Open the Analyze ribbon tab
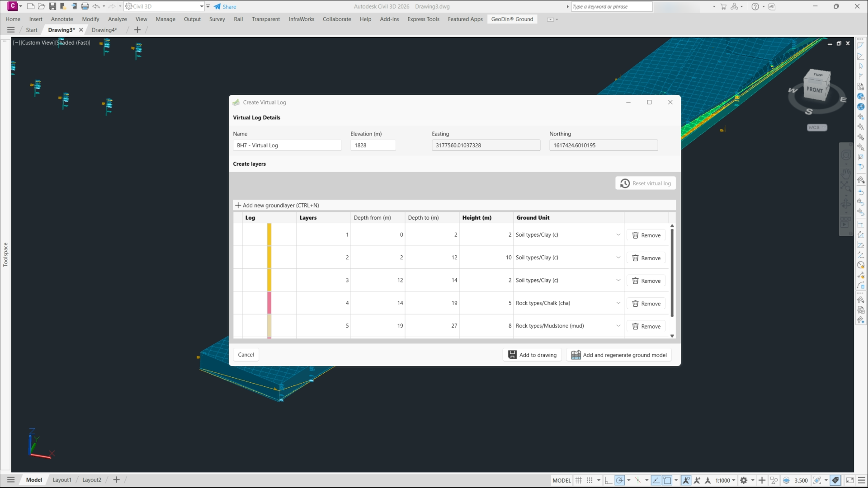Screen dimensions: 868x488 tap(117, 19)
